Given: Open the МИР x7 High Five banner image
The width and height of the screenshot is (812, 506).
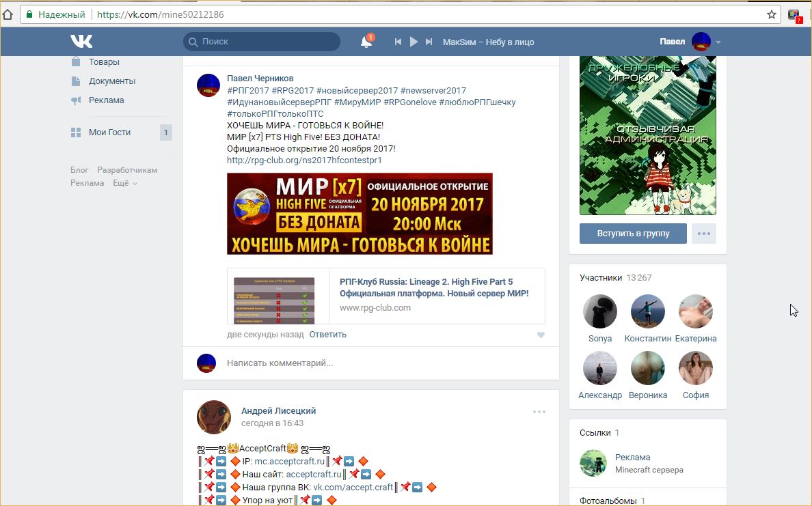Looking at the screenshot, I should [360, 214].
